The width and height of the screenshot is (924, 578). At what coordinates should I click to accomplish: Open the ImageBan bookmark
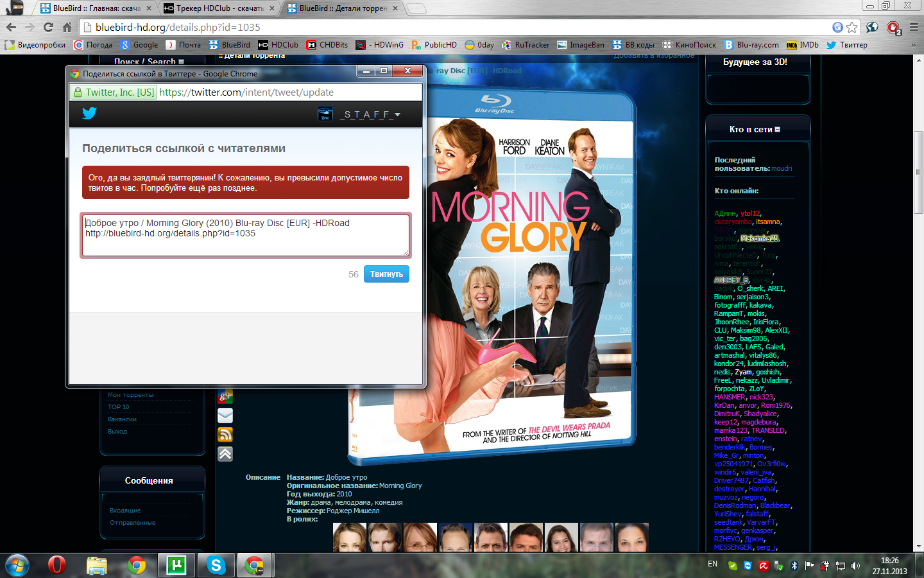[x=581, y=45]
